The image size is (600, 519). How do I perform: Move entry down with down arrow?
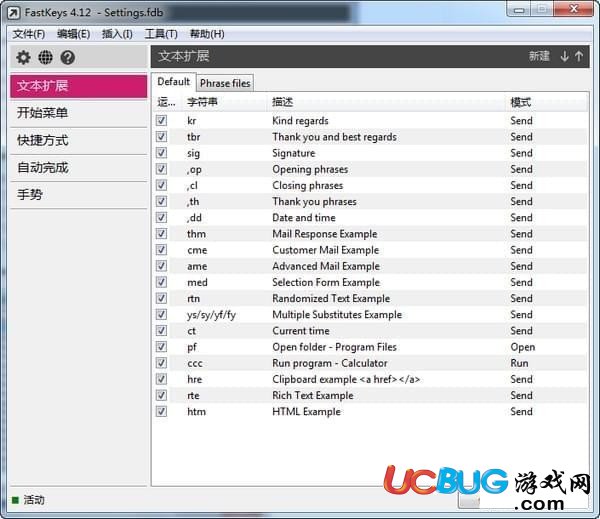[x=564, y=56]
